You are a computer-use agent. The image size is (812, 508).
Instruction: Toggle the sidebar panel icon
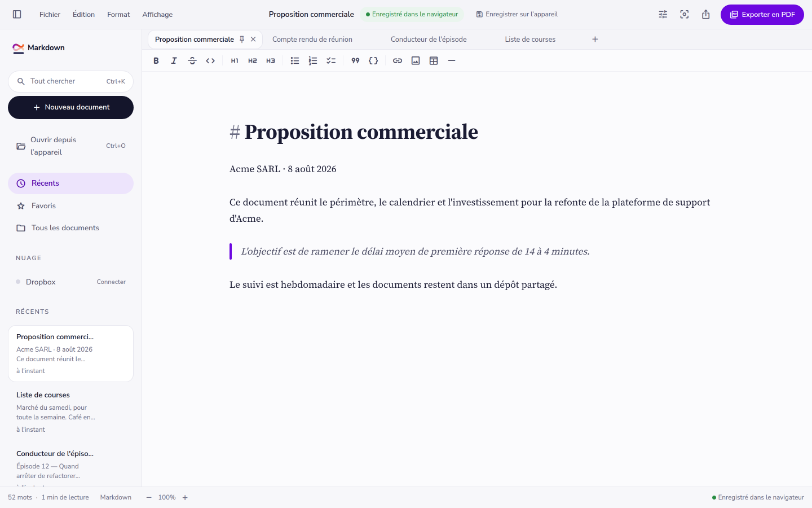[17, 15]
